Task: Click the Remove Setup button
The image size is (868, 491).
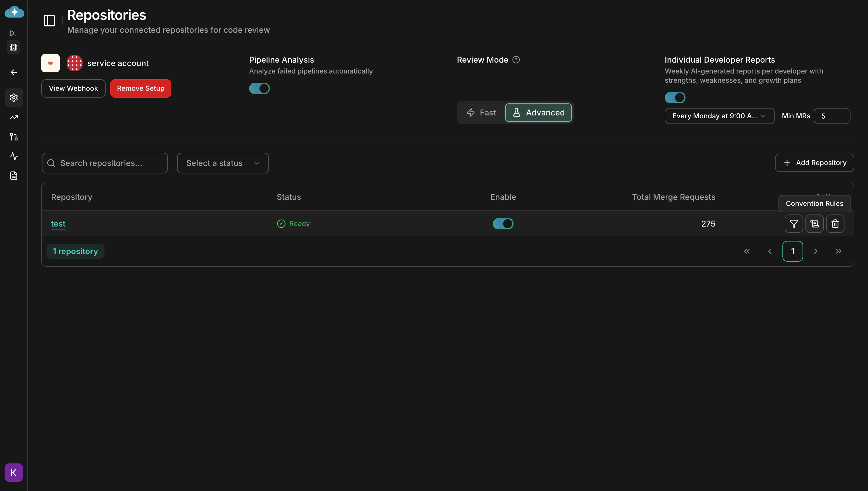Action: pyautogui.click(x=141, y=88)
